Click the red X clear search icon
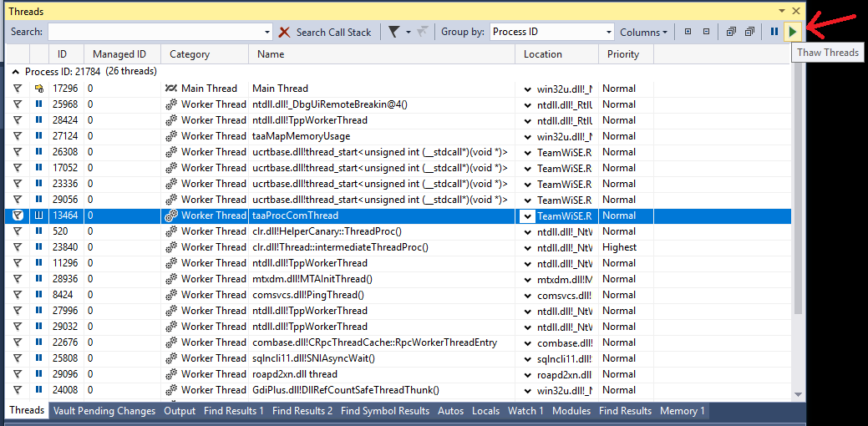Screen dimensions: 868x426 coord(285,32)
